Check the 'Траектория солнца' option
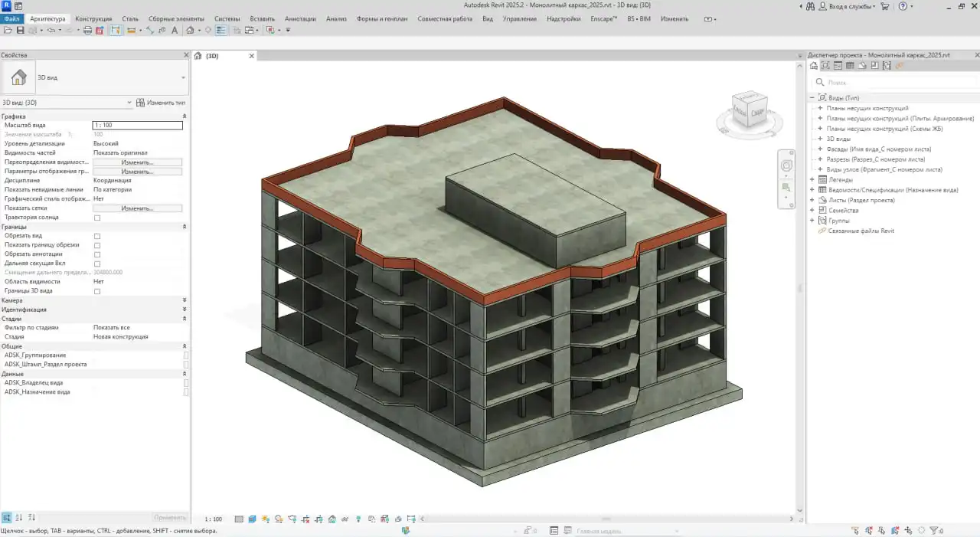This screenshot has height=537, width=980. click(x=98, y=217)
